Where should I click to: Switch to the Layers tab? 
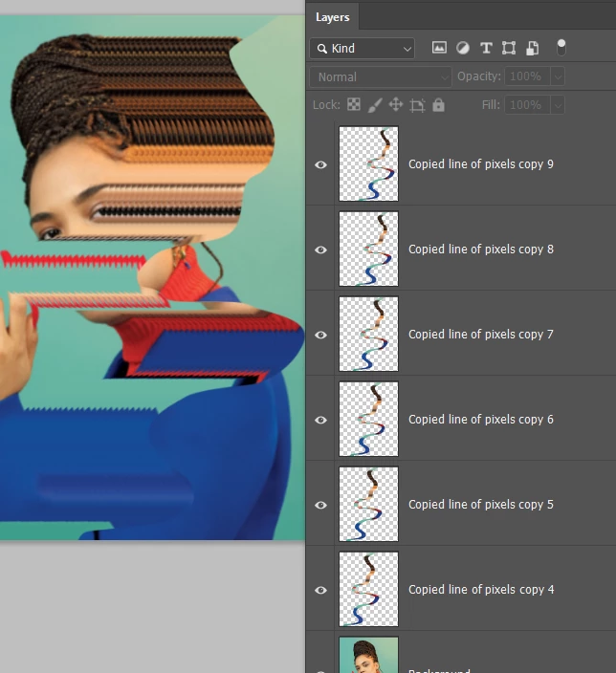[333, 17]
